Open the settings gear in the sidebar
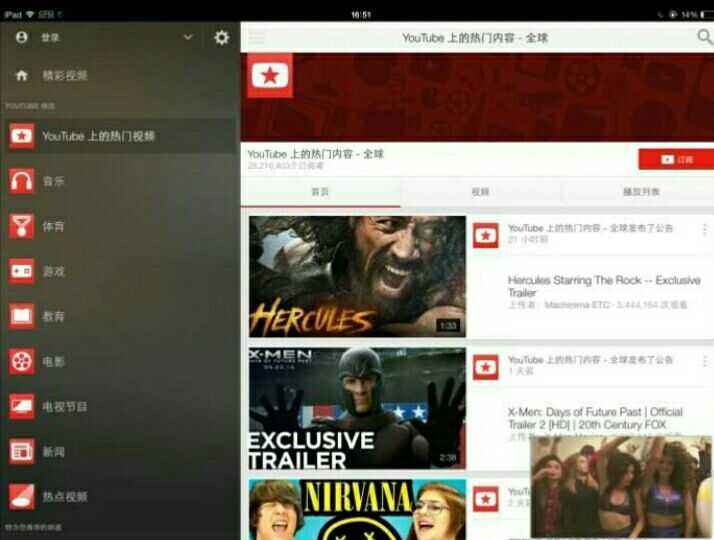This screenshot has height=540, width=714. 221,37
